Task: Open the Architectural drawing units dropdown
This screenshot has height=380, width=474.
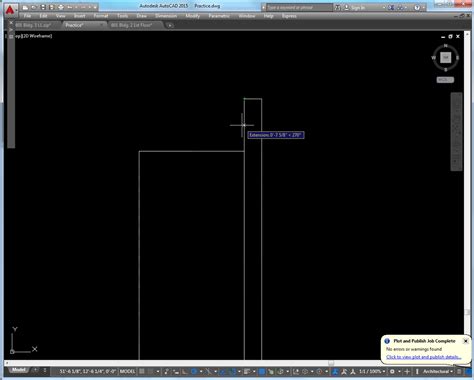Action: point(438,371)
